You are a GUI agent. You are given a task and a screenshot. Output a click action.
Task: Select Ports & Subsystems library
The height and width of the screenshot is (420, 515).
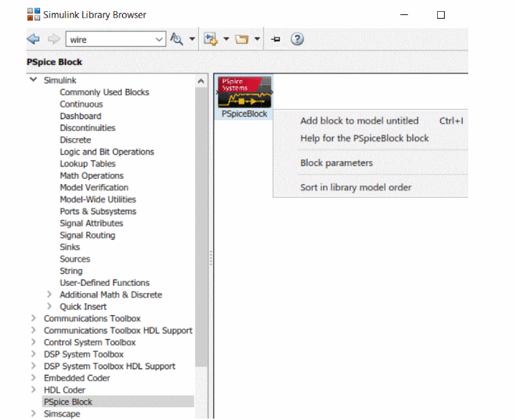click(98, 211)
